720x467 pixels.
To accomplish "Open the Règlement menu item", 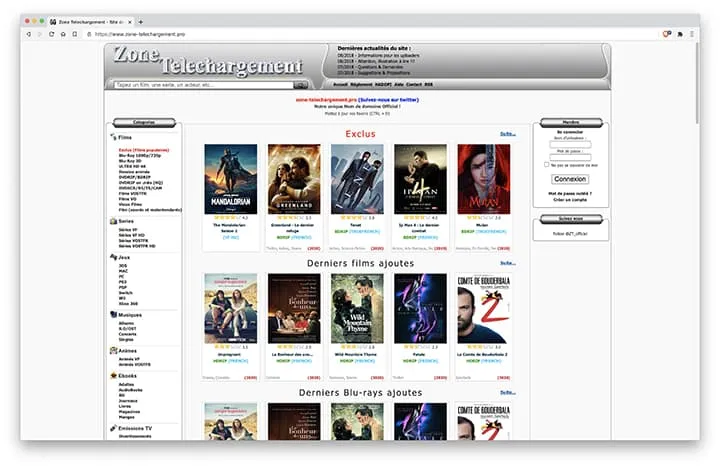I will 361,84.
